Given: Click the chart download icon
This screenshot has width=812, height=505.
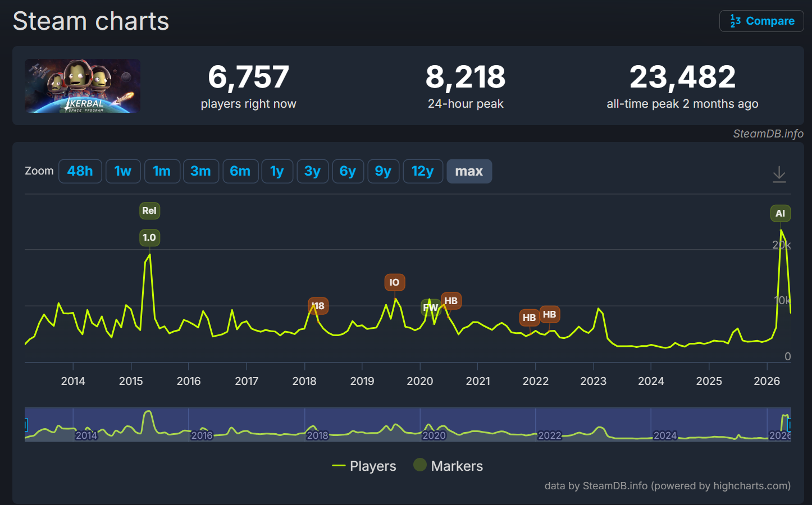Looking at the screenshot, I should [x=779, y=174].
